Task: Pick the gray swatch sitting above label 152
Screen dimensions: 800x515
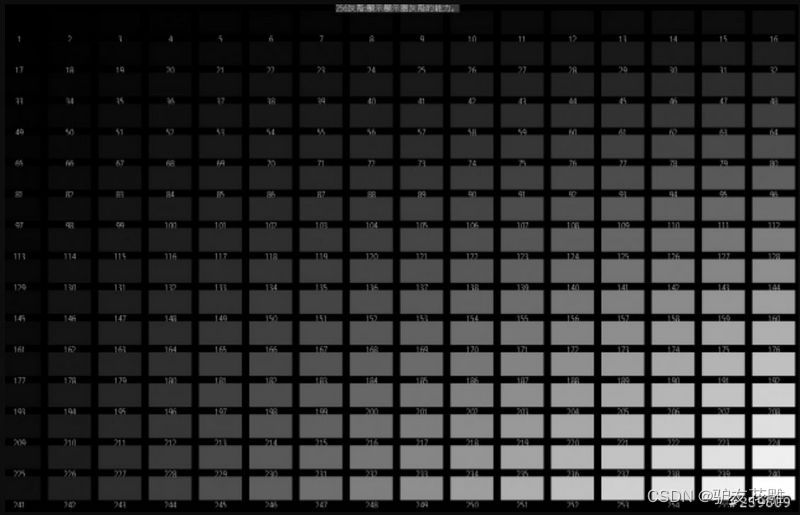Action: 371,302
